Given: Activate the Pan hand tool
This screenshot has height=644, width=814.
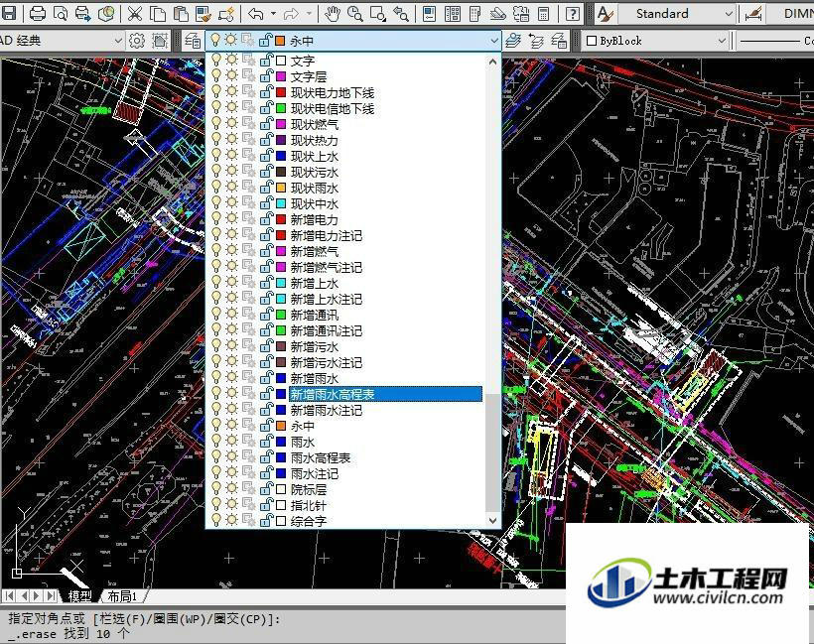Looking at the screenshot, I should click(x=333, y=13).
